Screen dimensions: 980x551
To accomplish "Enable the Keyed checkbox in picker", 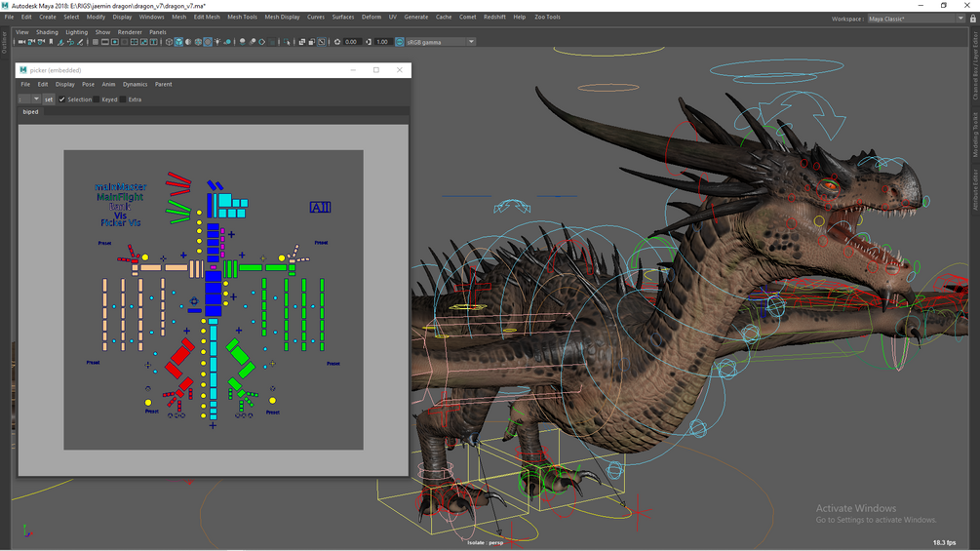I will pyautogui.click(x=98, y=99).
